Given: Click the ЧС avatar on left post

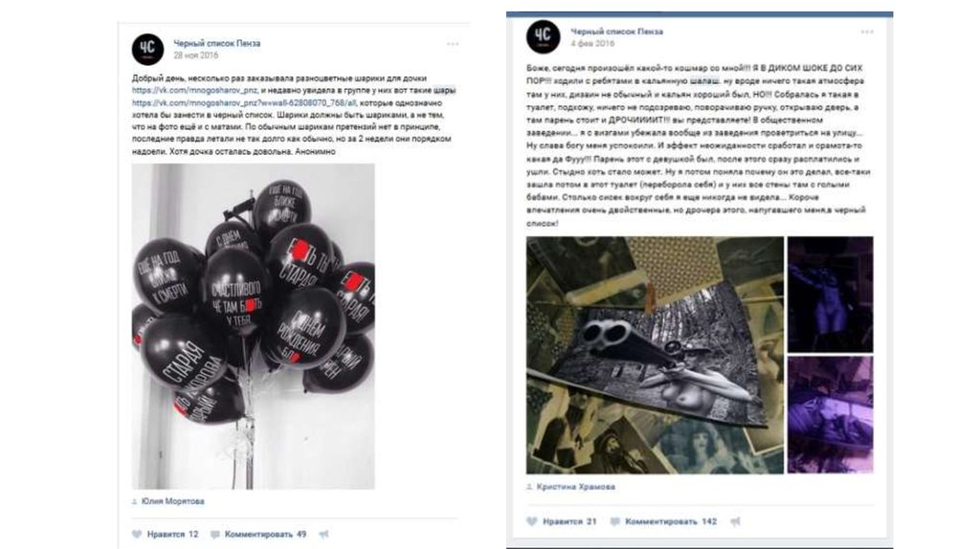Looking at the screenshot, I should pos(147,49).
